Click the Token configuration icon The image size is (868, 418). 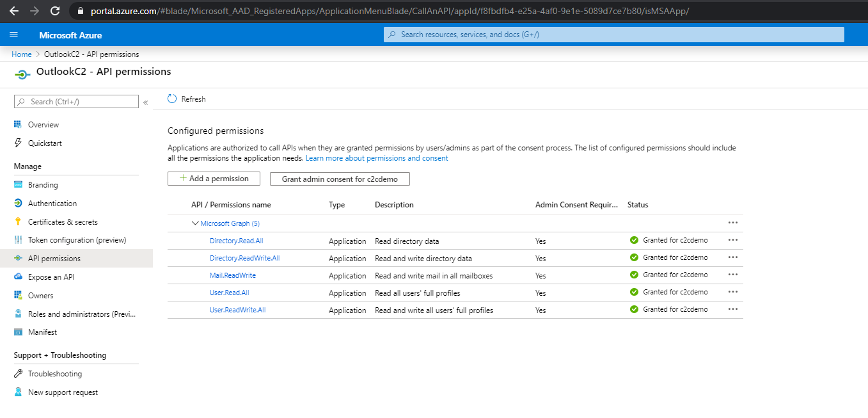click(x=18, y=240)
